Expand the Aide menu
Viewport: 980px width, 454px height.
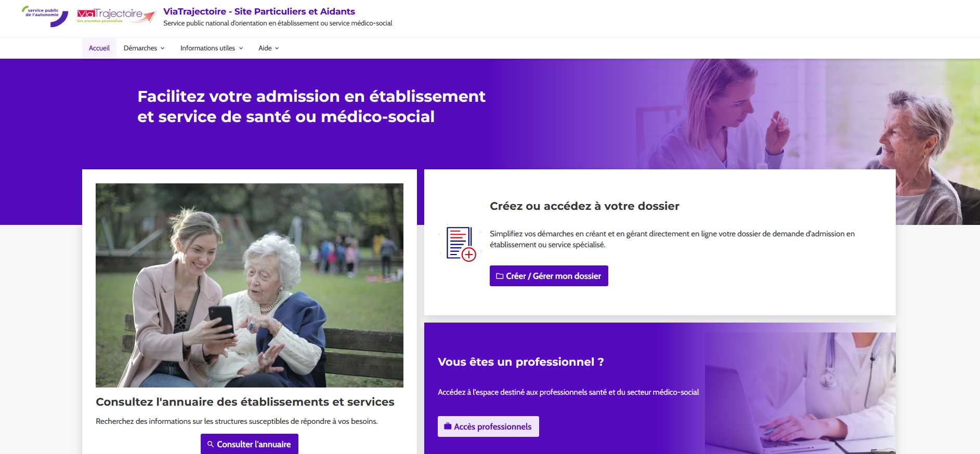268,48
